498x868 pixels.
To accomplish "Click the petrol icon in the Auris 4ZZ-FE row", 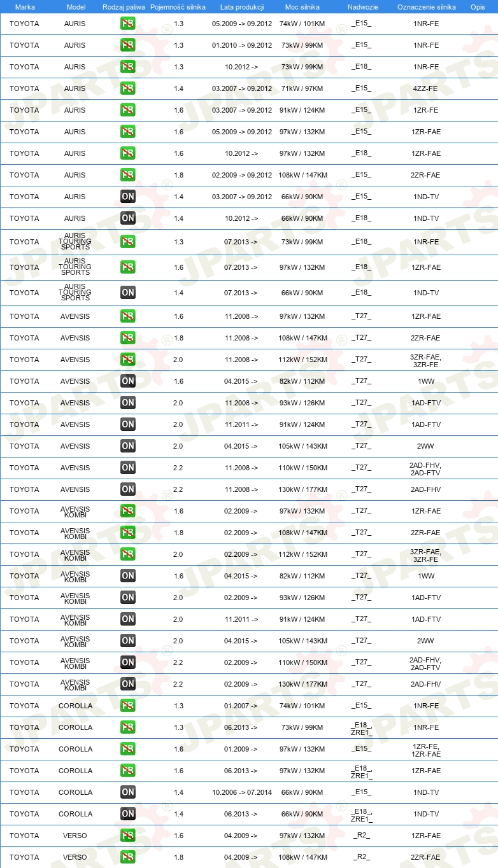I will pos(128,88).
